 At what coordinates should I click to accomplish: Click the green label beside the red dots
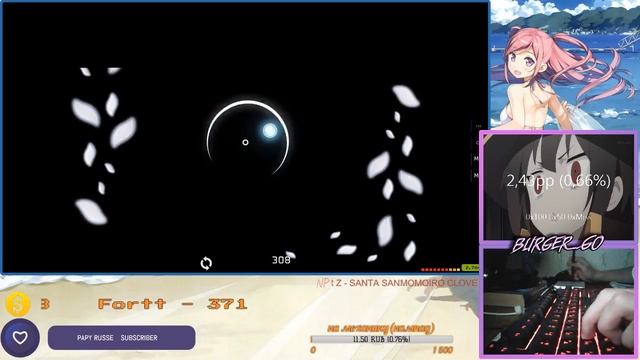click(471, 268)
